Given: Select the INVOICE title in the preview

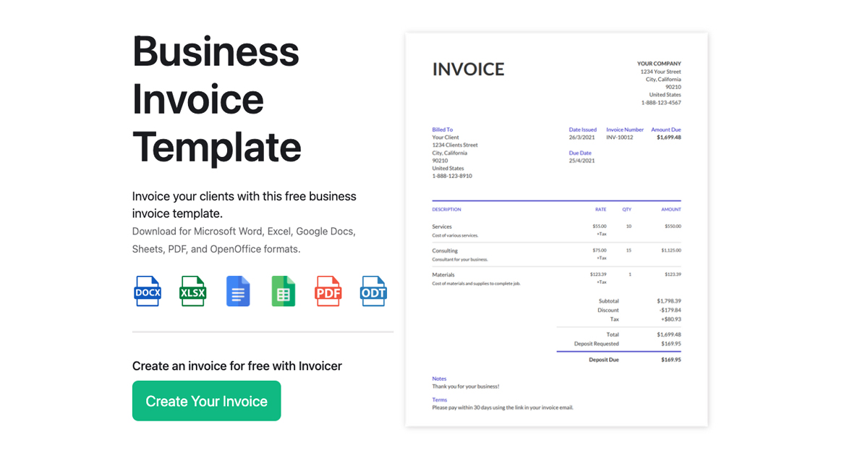Looking at the screenshot, I should tap(468, 69).
